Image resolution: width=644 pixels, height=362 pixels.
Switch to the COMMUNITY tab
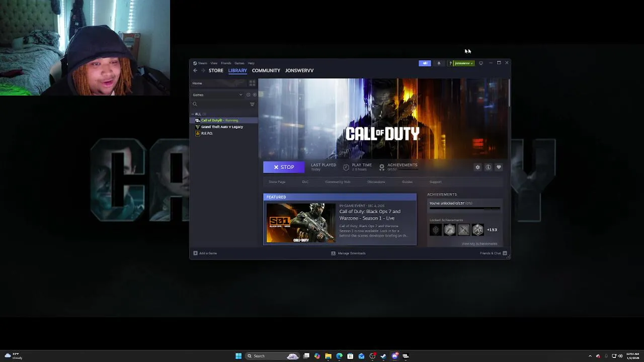pyautogui.click(x=266, y=70)
